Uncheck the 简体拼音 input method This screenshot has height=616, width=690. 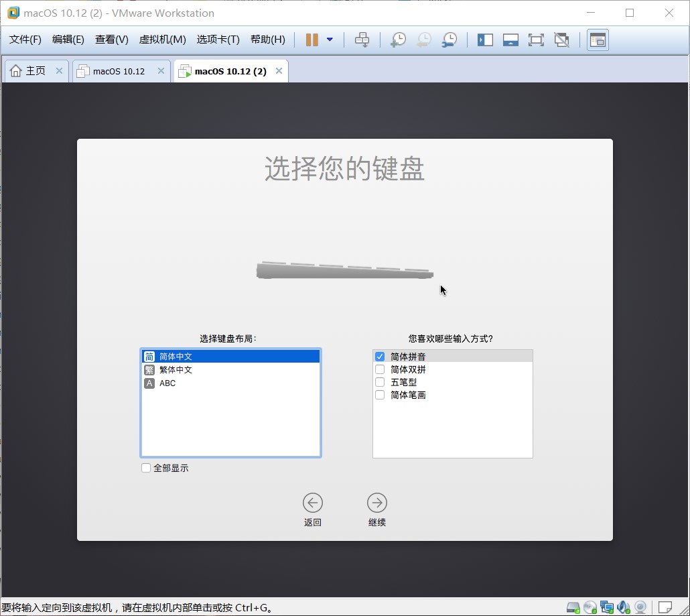point(380,356)
